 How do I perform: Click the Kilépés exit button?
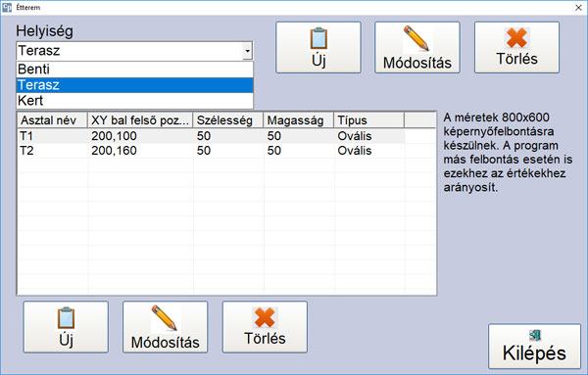pyautogui.click(x=534, y=347)
